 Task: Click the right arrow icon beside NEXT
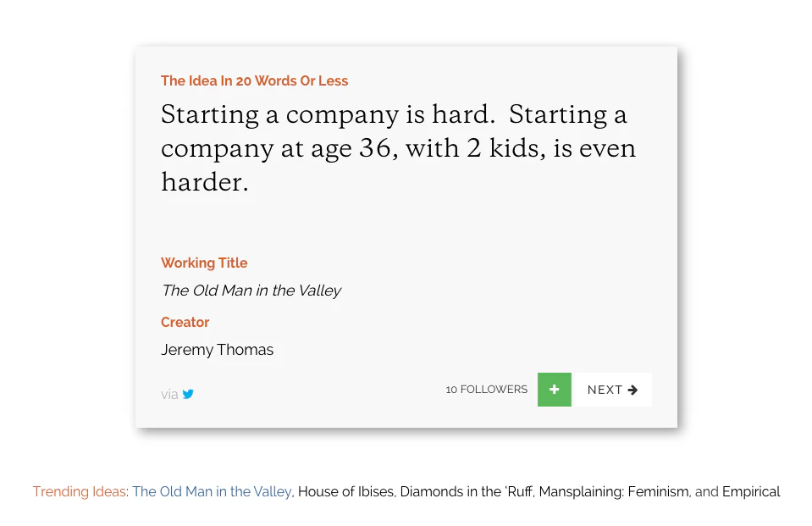632,390
